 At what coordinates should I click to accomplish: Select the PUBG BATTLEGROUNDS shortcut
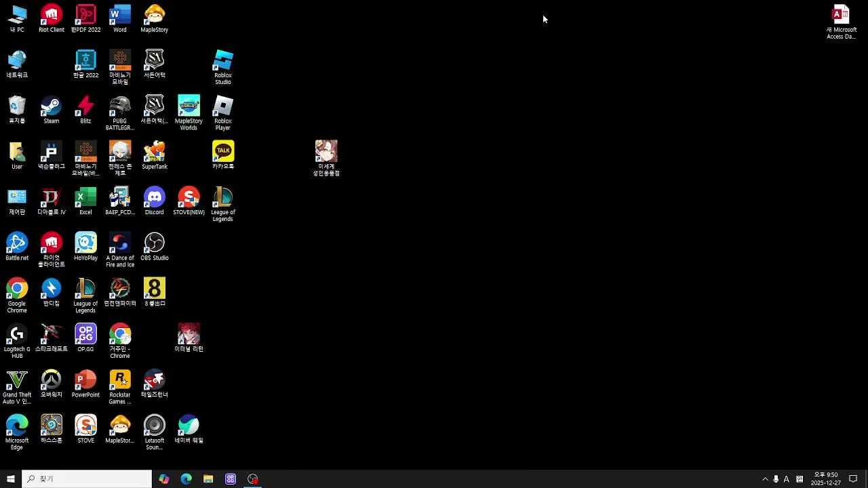click(x=120, y=113)
